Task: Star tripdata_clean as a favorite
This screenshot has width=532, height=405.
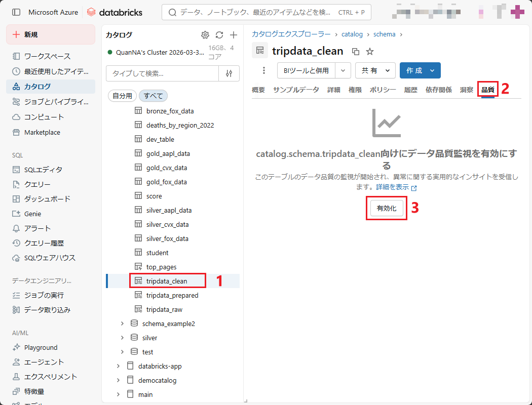Action: tap(370, 51)
